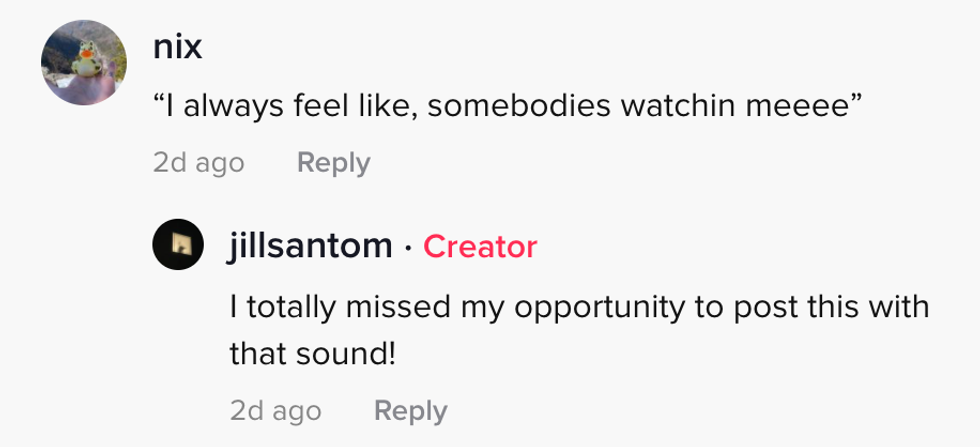Click the small image inside jillsantom's avatar
The width and height of the screenshot is (980, 447).
178,245
